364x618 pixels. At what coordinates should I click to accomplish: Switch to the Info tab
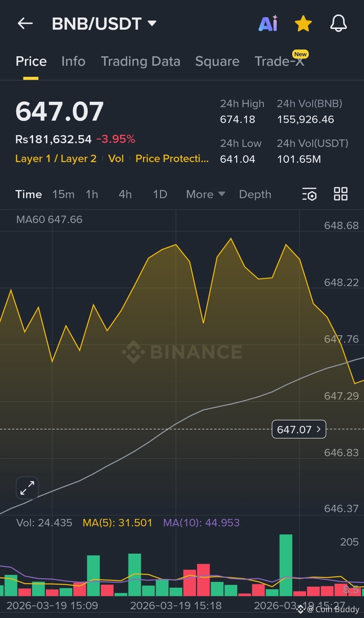pos(73,61)
